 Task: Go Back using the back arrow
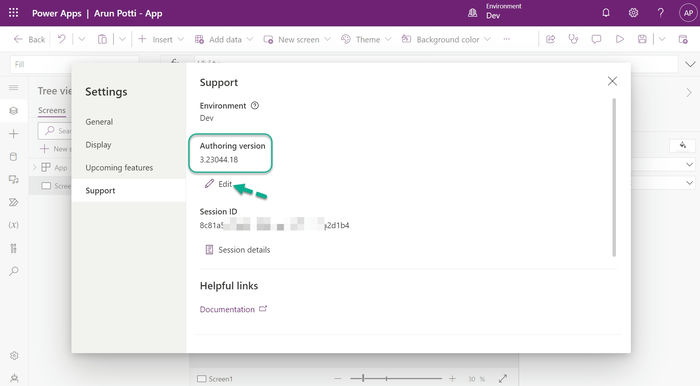29,39
